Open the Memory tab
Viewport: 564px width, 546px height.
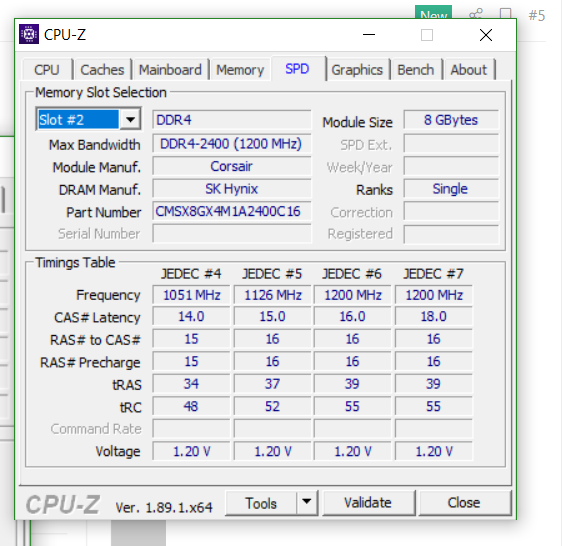pos(240,70)
